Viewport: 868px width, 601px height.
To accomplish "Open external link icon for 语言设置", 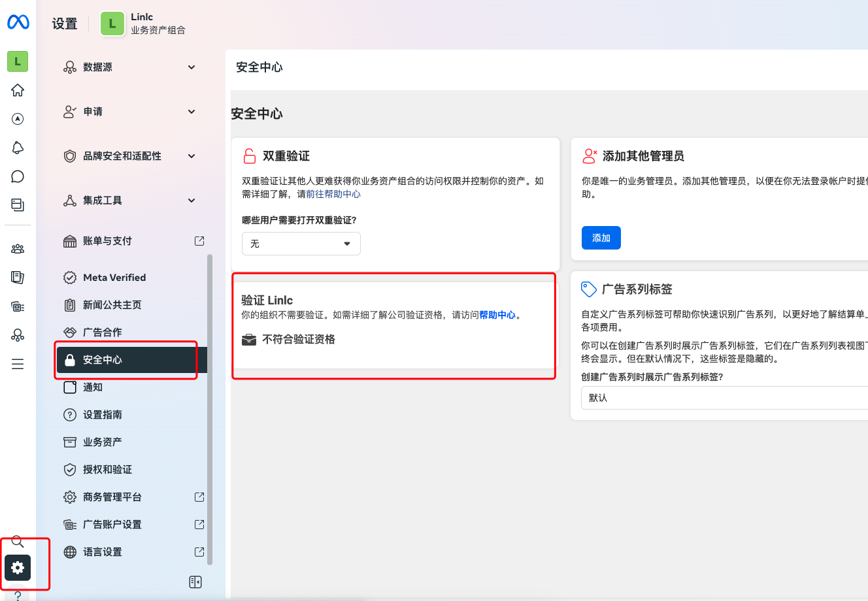I will [199, 552].
